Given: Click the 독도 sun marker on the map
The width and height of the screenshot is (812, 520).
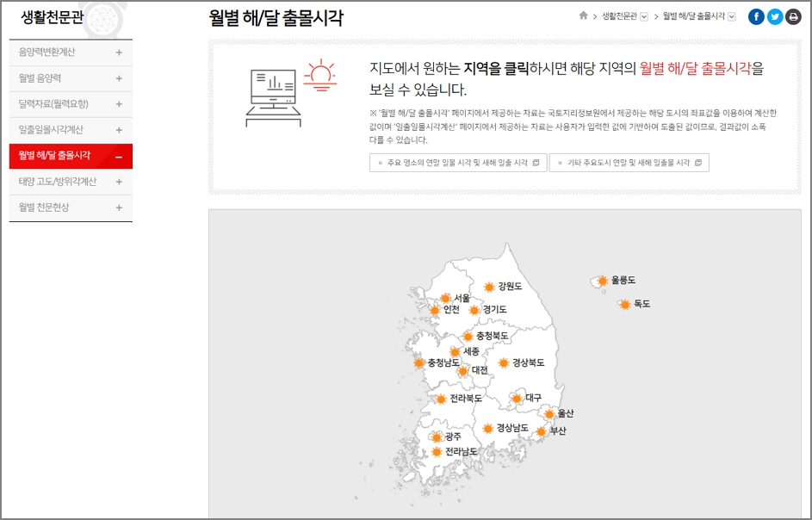Looking at the screenshot, I should point(625,303).
